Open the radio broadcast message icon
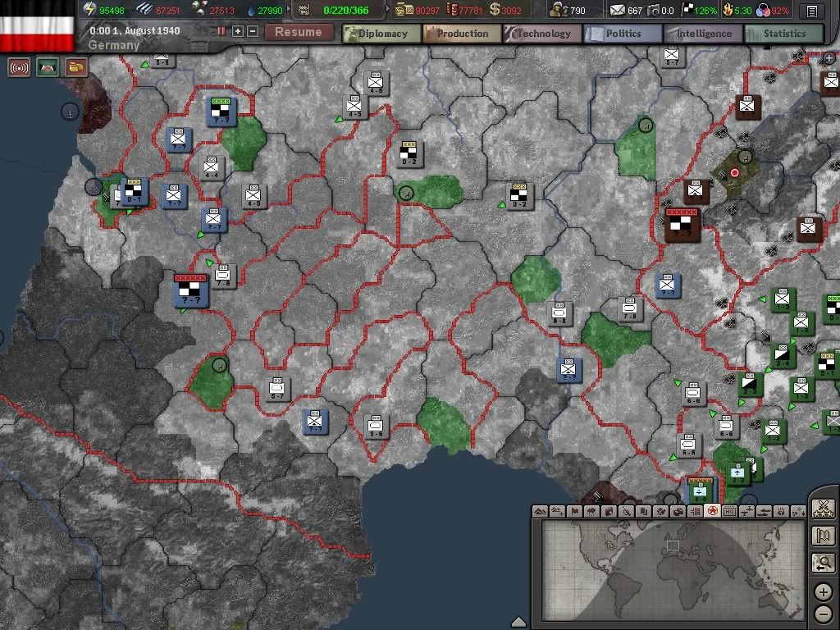The image size is (840, 630). click(20, 68)
